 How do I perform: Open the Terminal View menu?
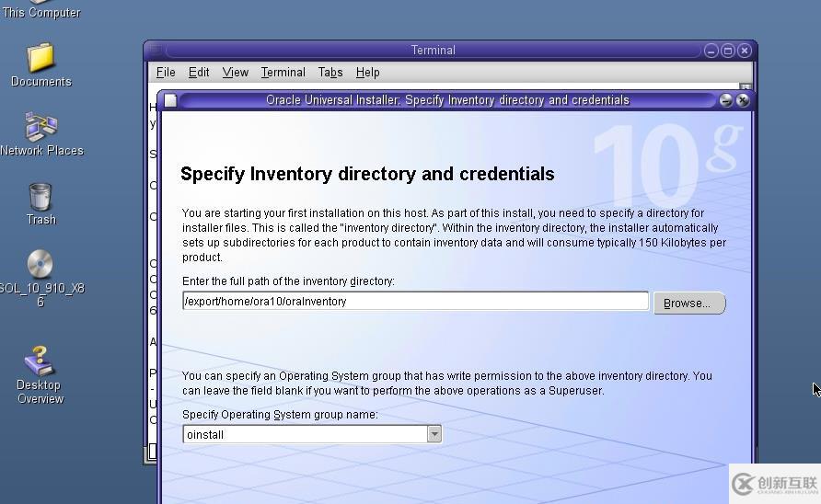pos(235,73)
